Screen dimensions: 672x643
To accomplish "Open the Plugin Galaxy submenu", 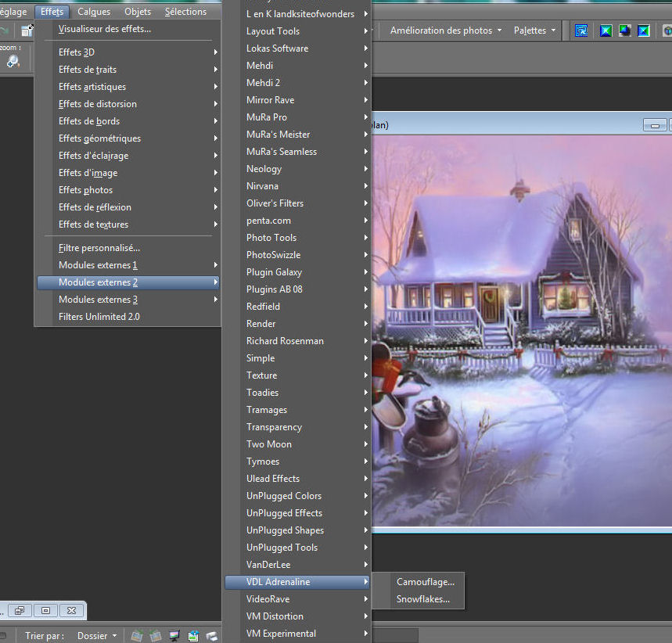I will click(x=297, y=271).
